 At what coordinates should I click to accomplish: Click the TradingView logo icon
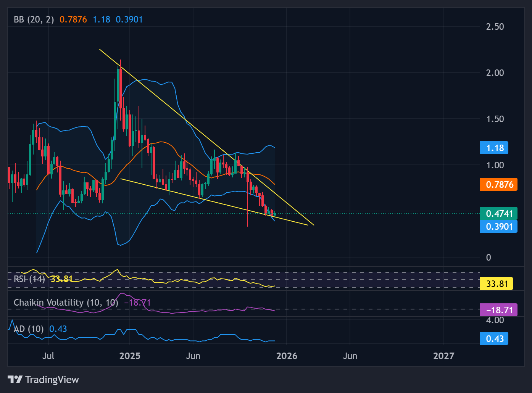coord(15,379)
